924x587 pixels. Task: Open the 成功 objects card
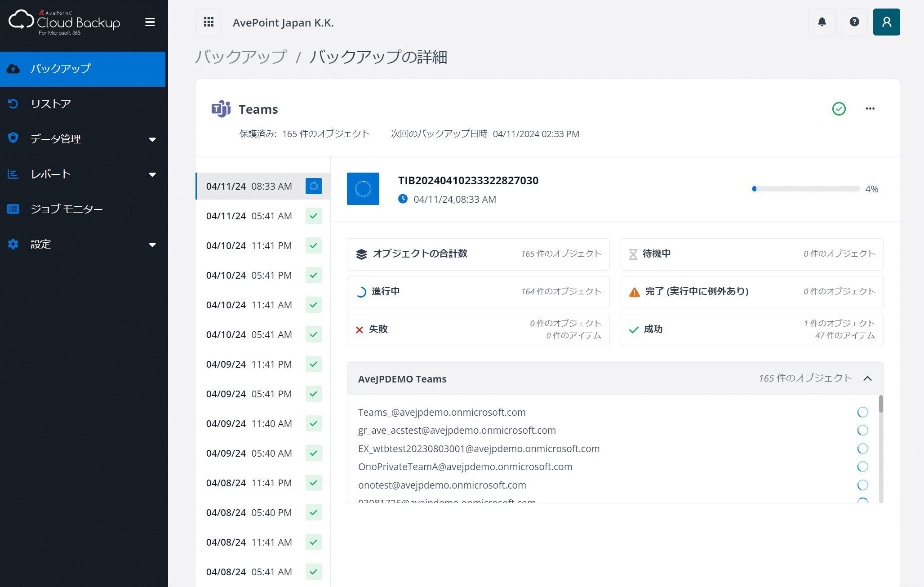click(752, 329)
